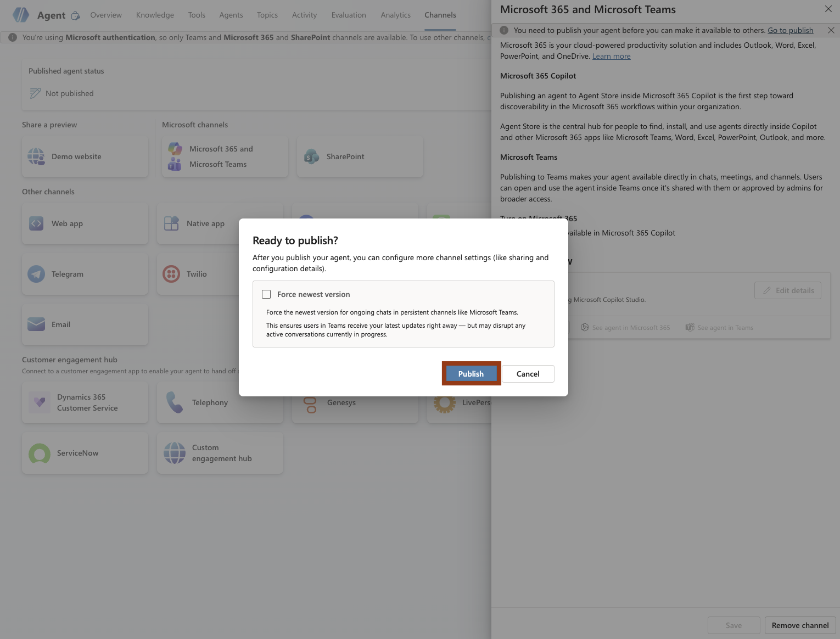The image size is (840, 639).
Task: Choose the Telegram channel label
Action: 68,274
